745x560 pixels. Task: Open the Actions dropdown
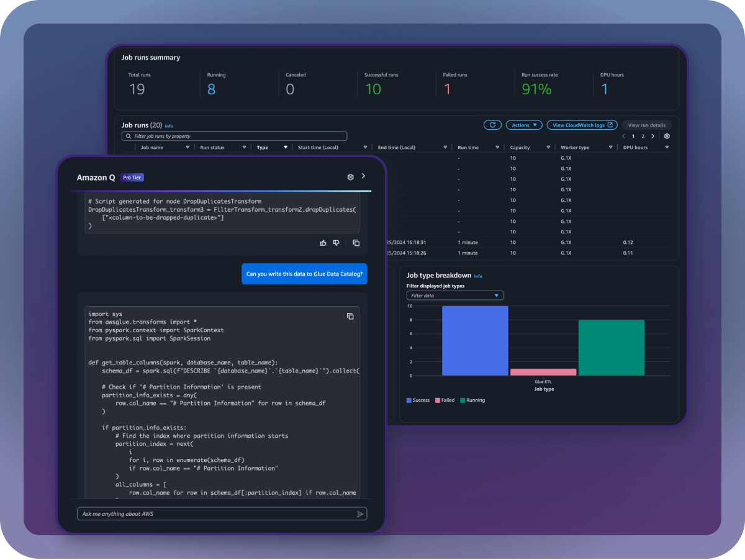(524, 125)
